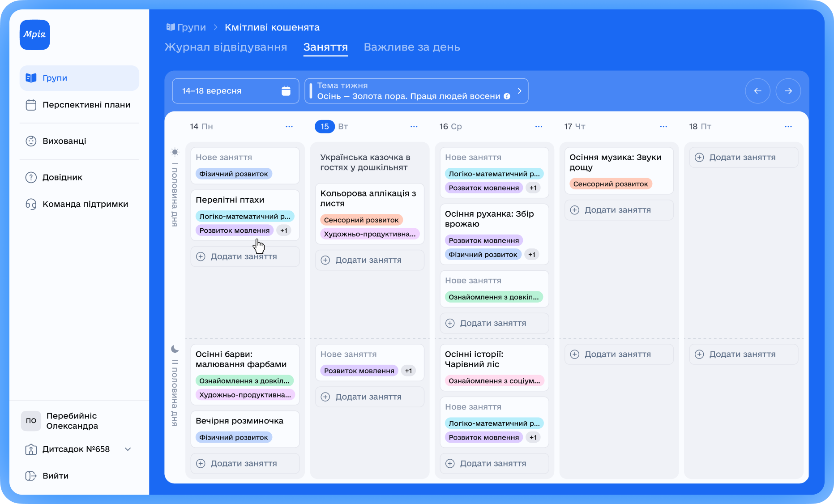Click +1 badge on Осіння руханка card
This screenshot has height=504, width=834.
coord(531,255)
